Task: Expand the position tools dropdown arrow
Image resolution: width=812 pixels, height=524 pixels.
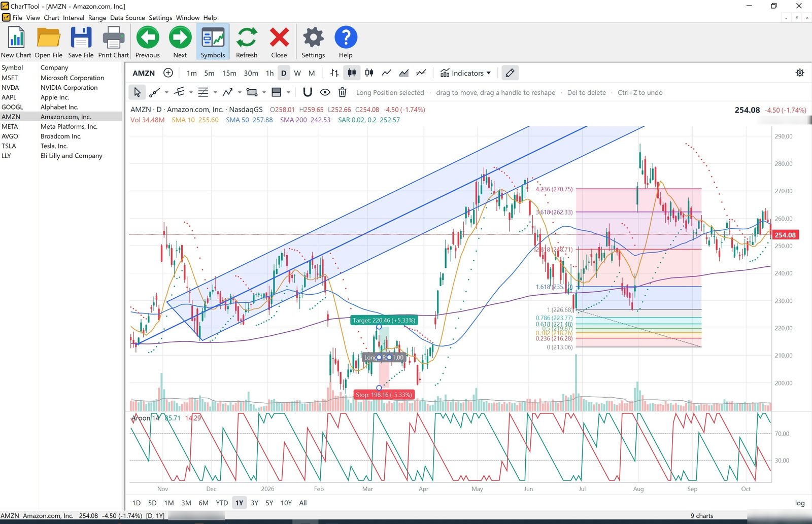Action: point(288,92)
